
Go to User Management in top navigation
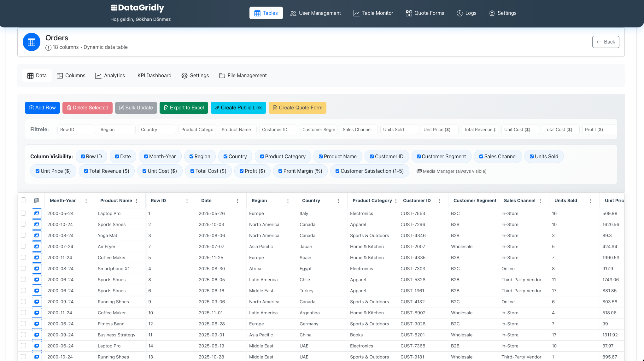(315, 13)
